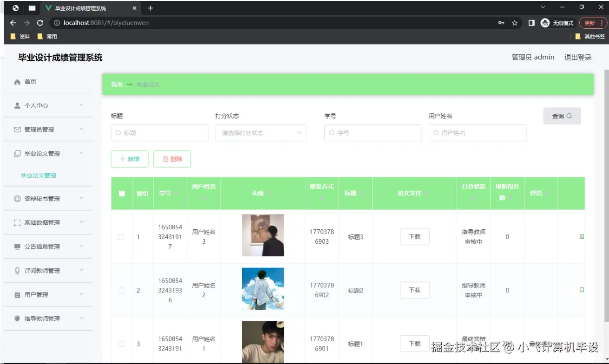The height and width of the screenshot is (364, 609).
Task: Sort by the 学号 column sort arrows
Action: point(176,194)
